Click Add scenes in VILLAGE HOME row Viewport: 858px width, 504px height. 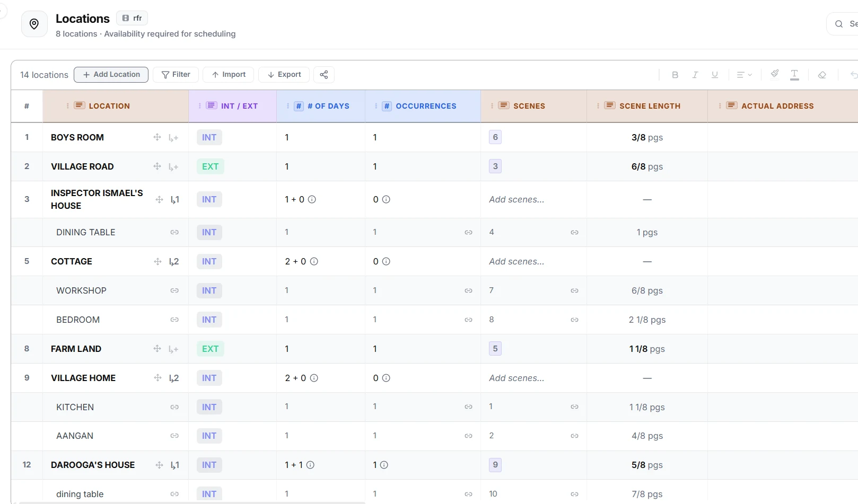[516, 378]
